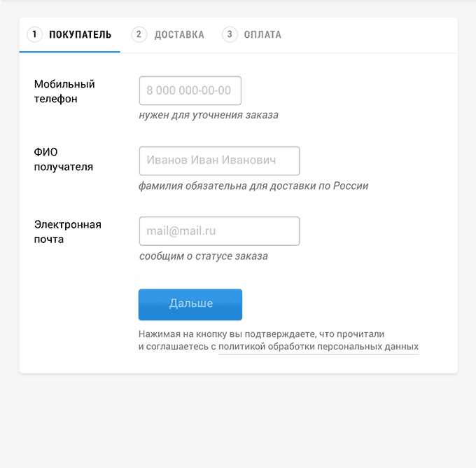Click the ФИО получателя label
The width and height of the screenshot is (476, 468).
(64, 160)
